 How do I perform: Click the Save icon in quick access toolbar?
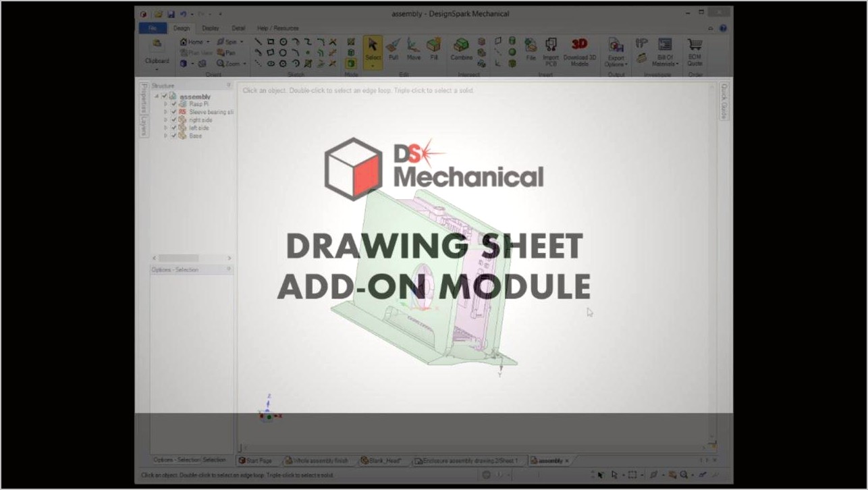coord(171,13)
